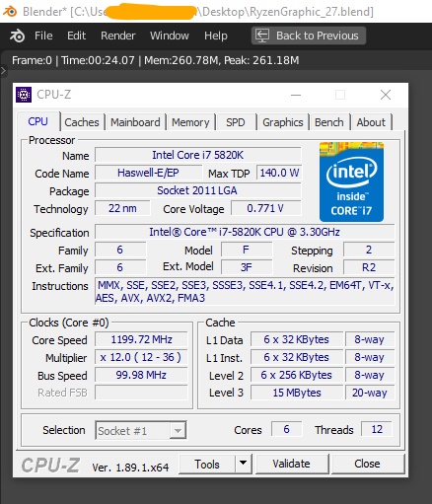Click the Threads value 12
The height and width of the screenshot is (504, 432).
(377, 429)
